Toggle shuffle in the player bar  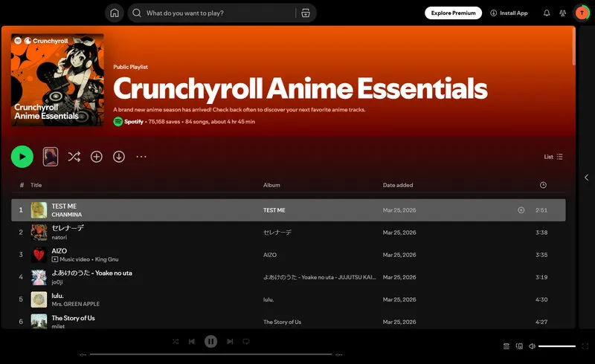[176, 342]
